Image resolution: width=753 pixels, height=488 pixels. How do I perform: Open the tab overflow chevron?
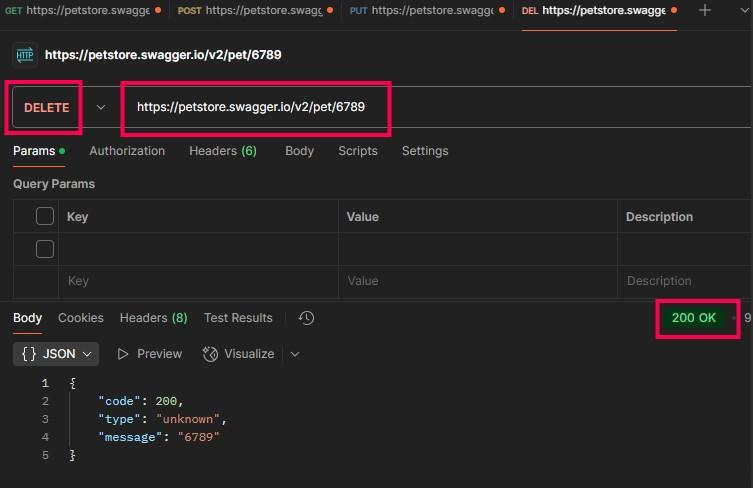tap(744, 10)
